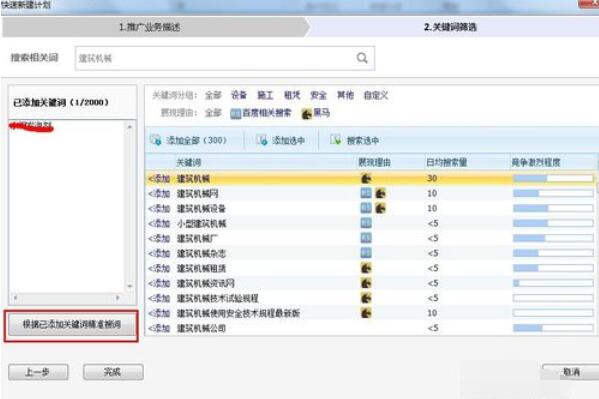The width and height of the screenshot is (599, 399).
Task: Select 全部 in the 关键词分组 row
Action: [x=213, y=95]
